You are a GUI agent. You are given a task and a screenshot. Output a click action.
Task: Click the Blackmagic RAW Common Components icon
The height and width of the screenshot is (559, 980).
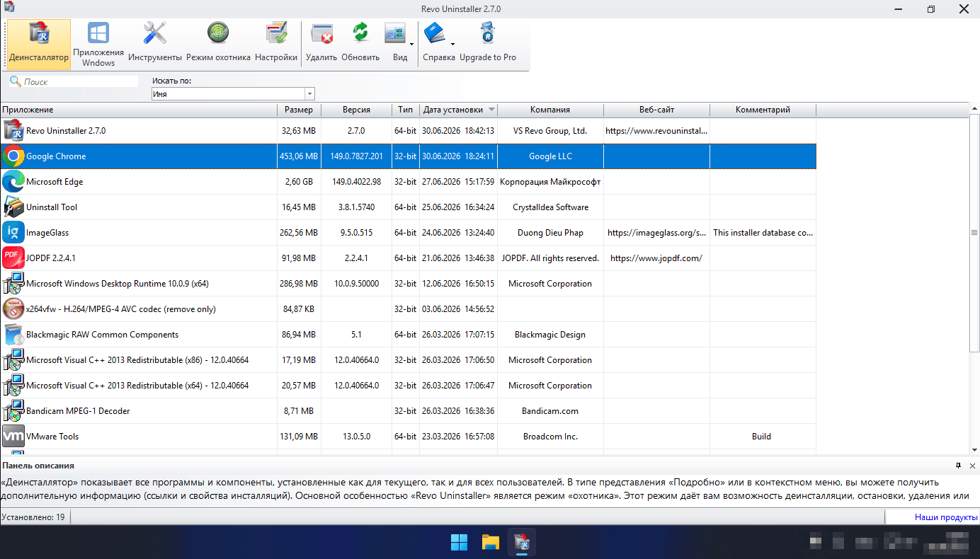[13, 335]
